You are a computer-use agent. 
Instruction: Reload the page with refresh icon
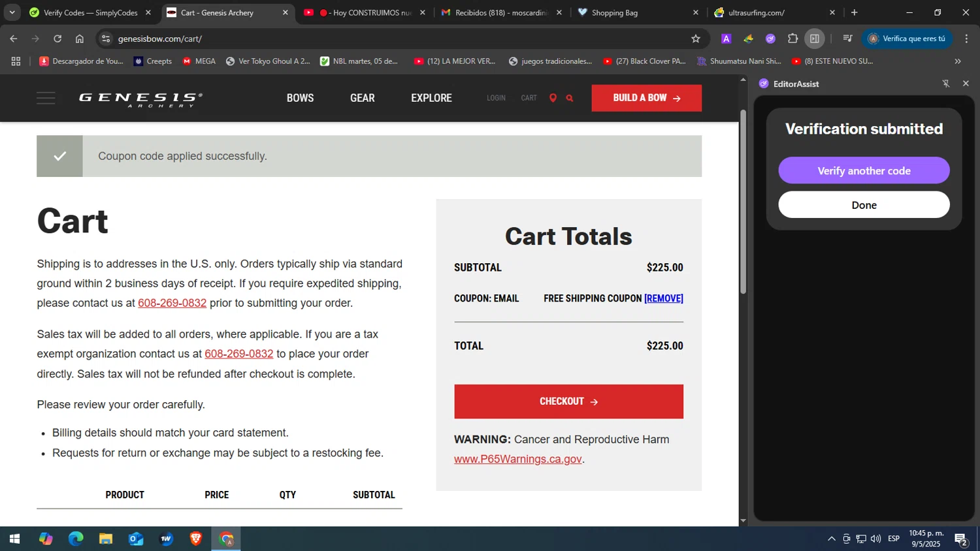[57, 39]
